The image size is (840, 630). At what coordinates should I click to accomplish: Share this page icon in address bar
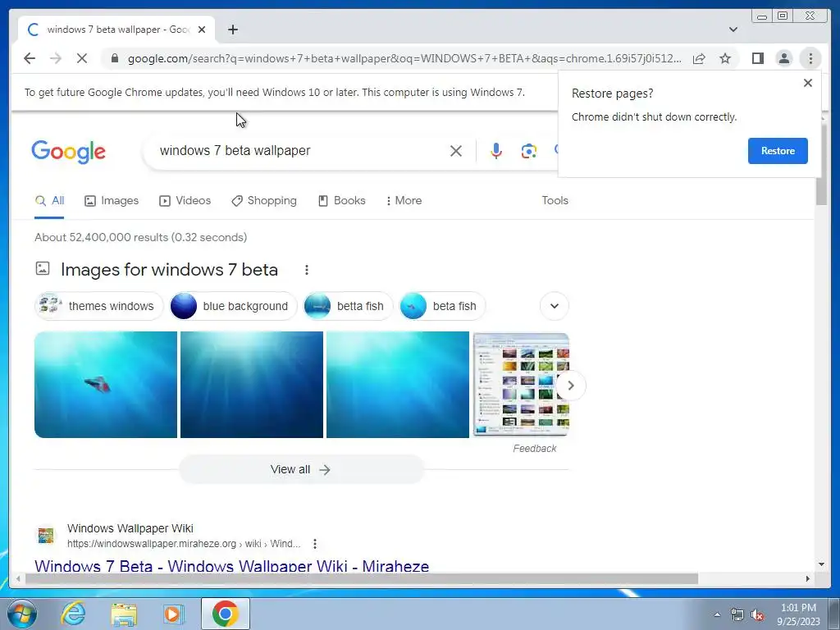[x=699, y=58]
